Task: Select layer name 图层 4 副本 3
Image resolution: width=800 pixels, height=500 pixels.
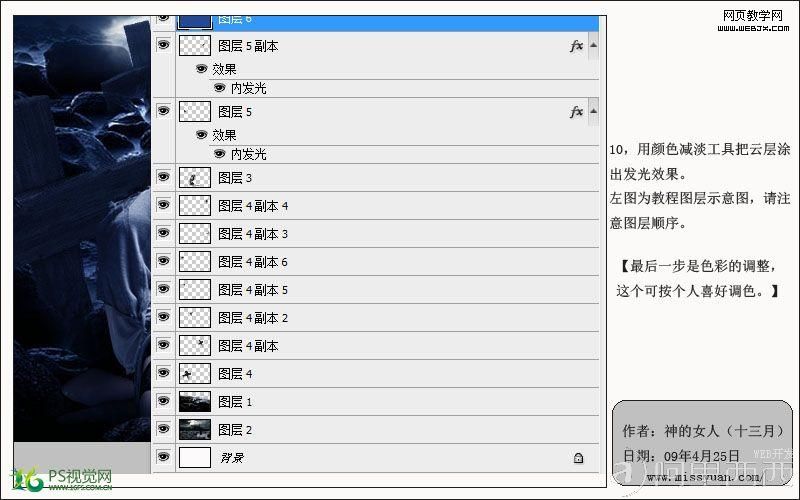Action: [253, 234]
